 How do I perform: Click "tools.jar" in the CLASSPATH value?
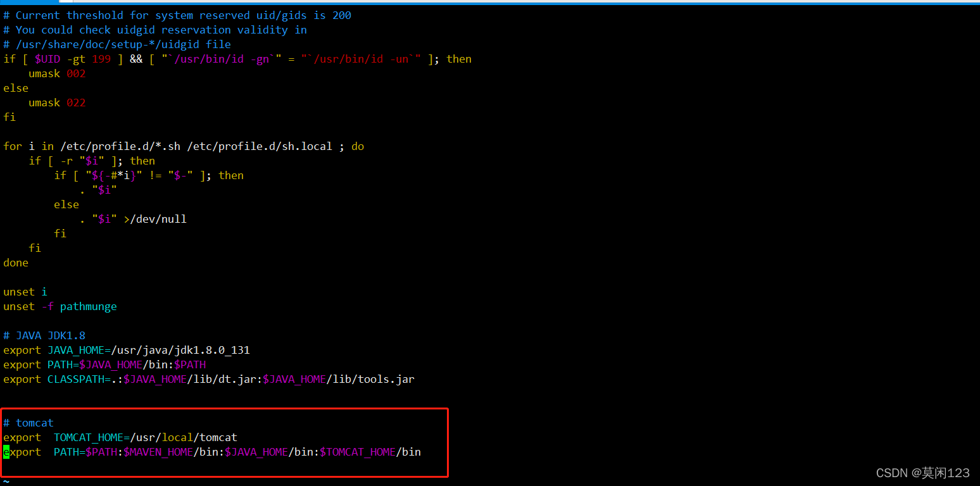tap(386, 379)
